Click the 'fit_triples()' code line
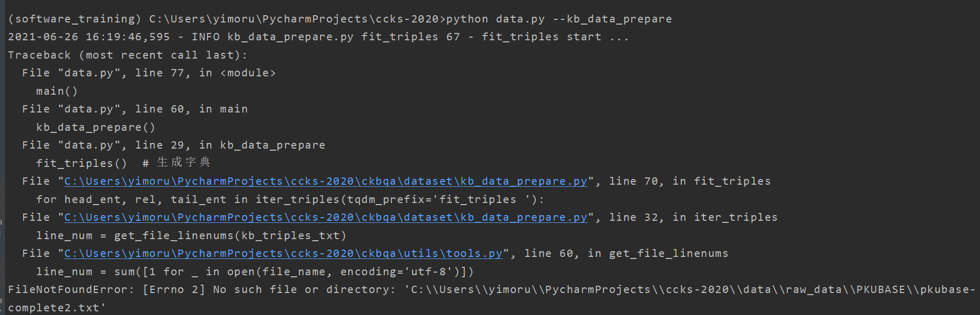Viewport: 980px width, 315px height. 81,163
